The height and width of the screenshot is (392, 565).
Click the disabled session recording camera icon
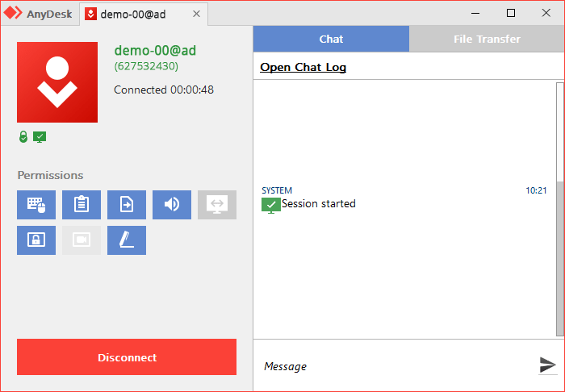82,240
